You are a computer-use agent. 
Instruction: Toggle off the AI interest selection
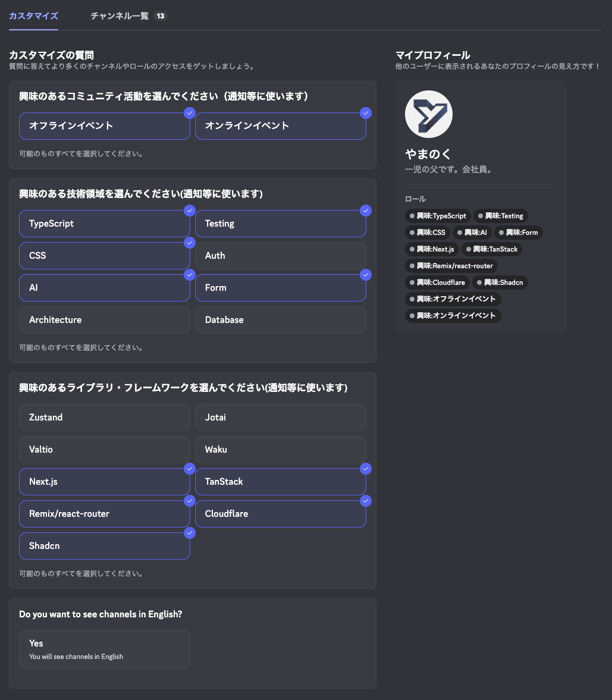coord(104,287)
